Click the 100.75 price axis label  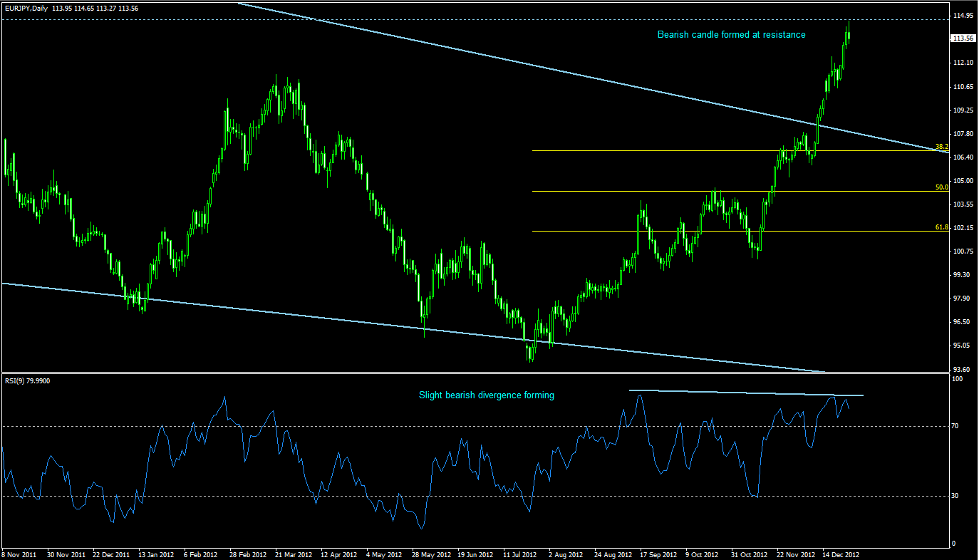coord(963,252)
